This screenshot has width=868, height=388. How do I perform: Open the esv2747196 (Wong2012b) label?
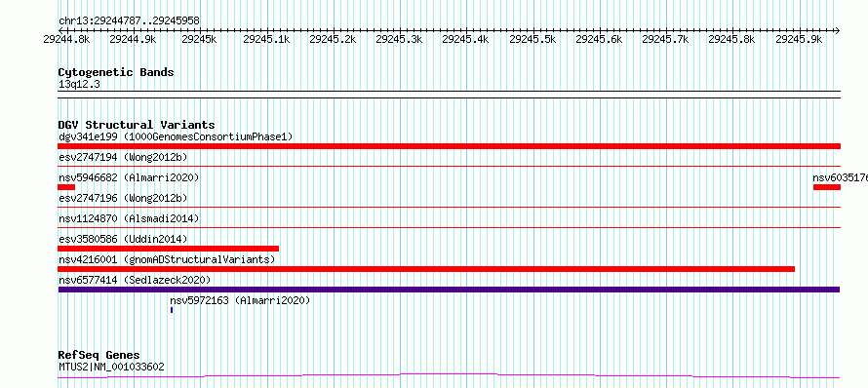pos(123,198)
